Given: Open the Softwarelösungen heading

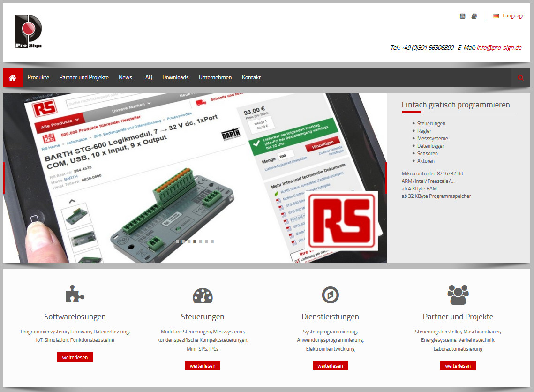Looking at the screenshot, I should tap(75, 317).
